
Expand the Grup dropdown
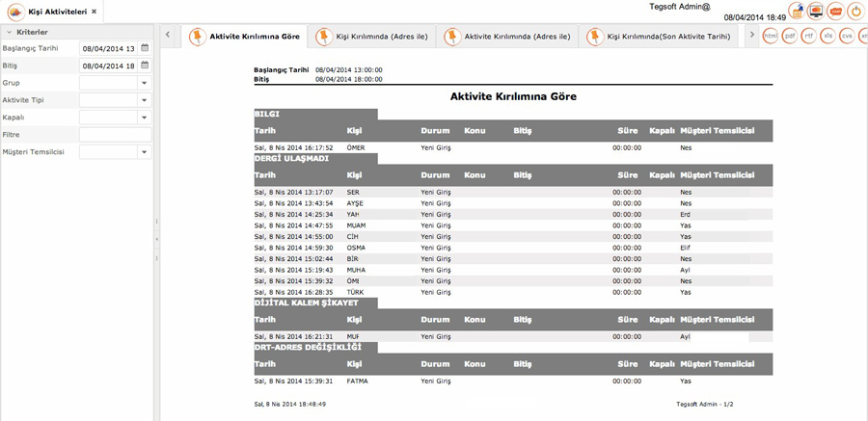click(x=145, y=83)
